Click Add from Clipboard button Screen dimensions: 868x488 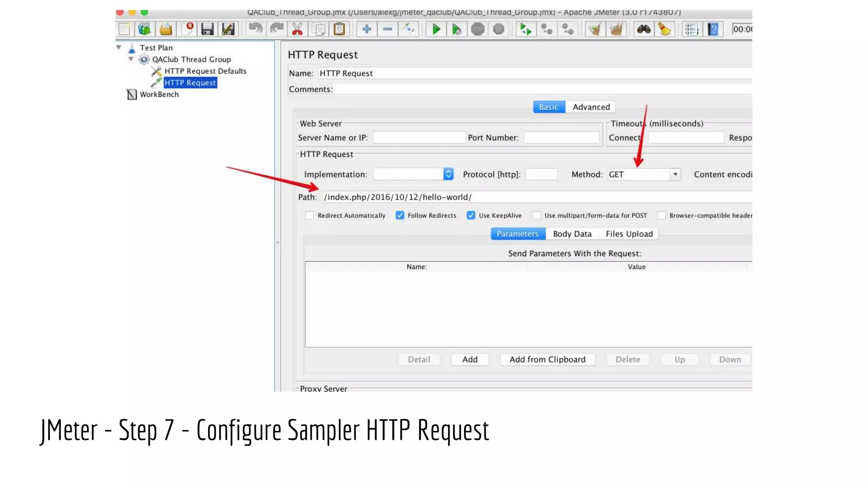pos(547,360)
